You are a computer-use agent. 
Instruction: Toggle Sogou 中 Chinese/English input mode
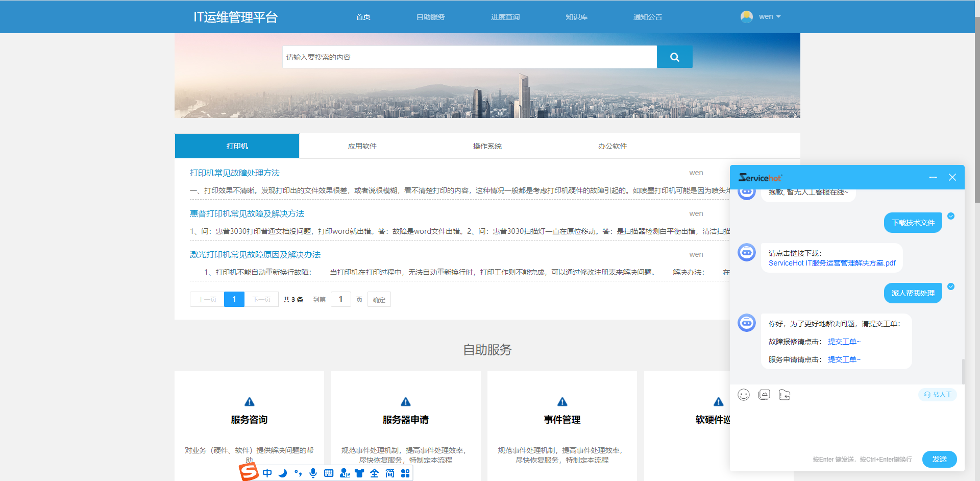pyautogui.click(x=267, y=473)
